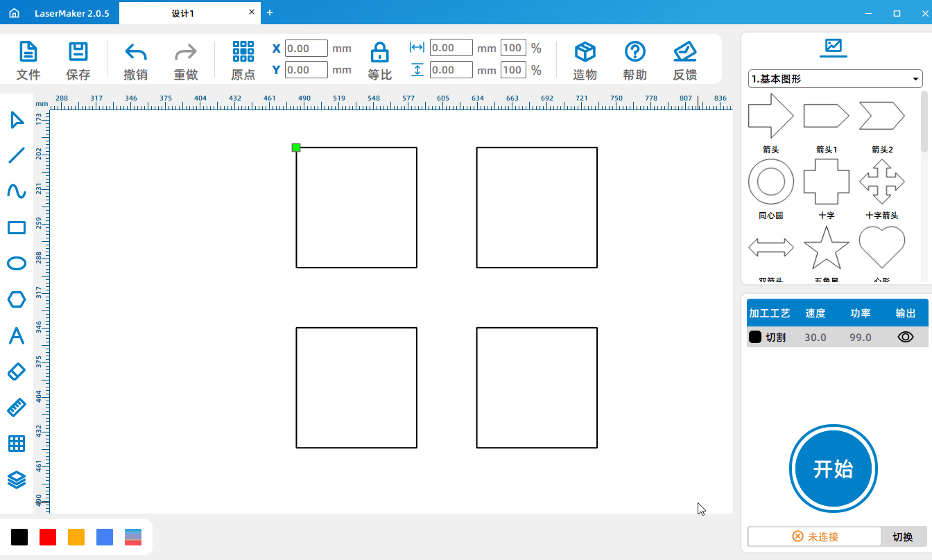Click the green anchor handle on square

(296, 147)
